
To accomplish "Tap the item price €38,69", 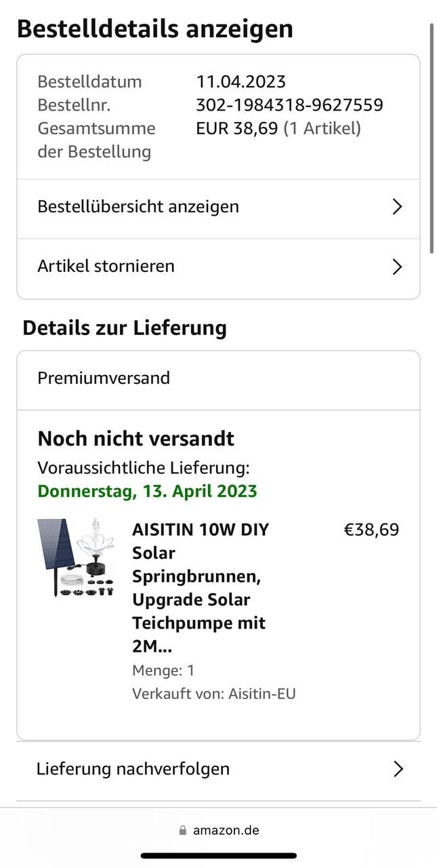I will point(371,530).
